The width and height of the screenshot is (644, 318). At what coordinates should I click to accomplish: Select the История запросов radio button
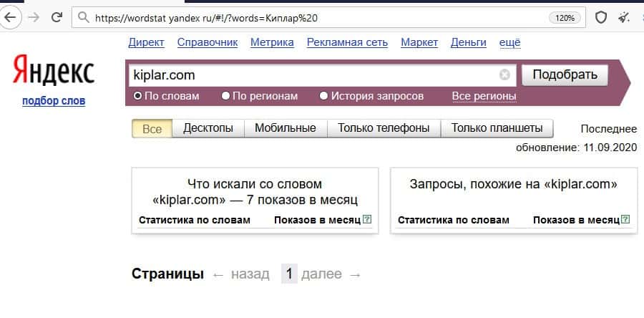pos(323,96)
